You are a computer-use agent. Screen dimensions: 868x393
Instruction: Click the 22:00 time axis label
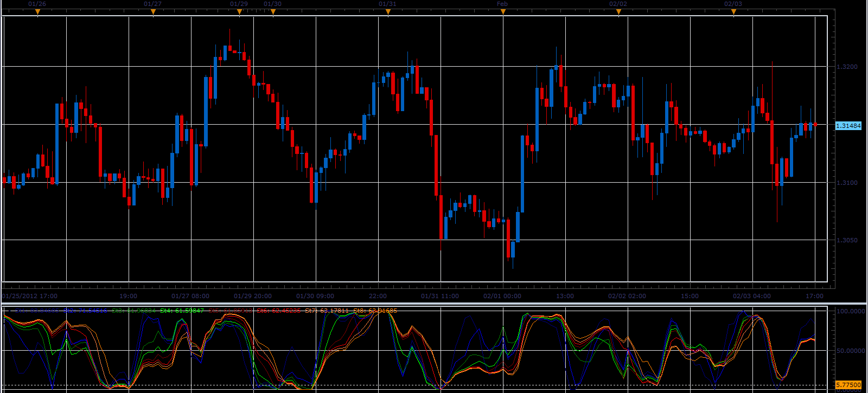[378, 296]
